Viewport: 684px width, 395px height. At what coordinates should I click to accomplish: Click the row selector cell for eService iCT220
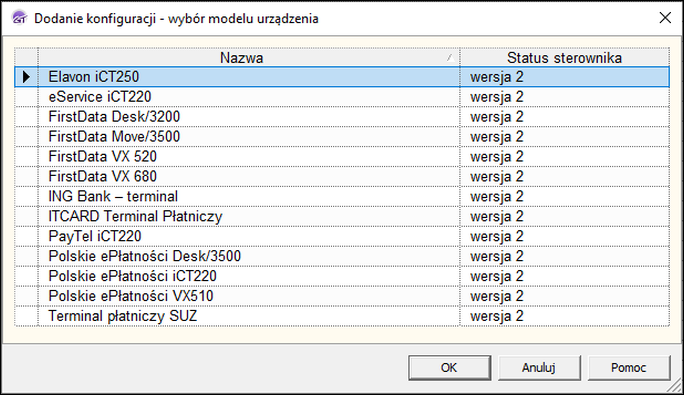point(26,96)
